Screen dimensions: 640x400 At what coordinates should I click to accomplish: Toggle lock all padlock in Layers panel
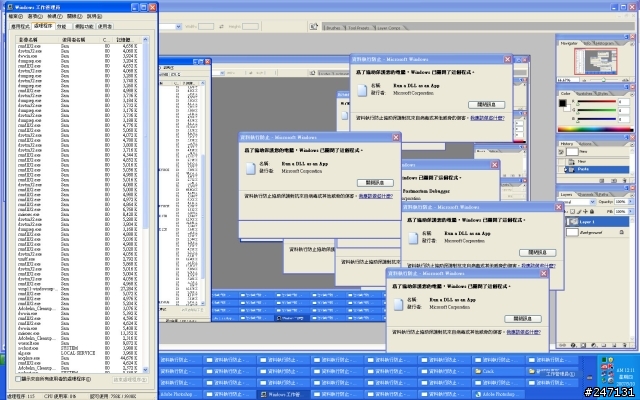592,211
